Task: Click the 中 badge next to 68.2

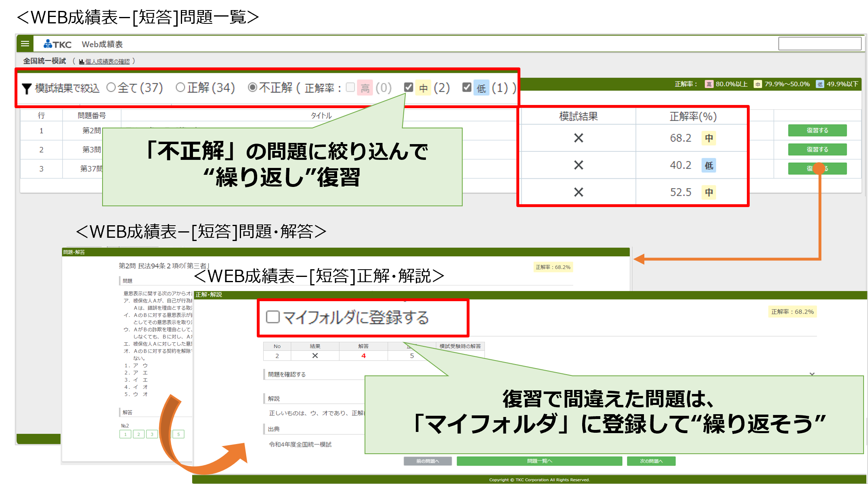Action: pyautogui.click(x=709, y=138)
